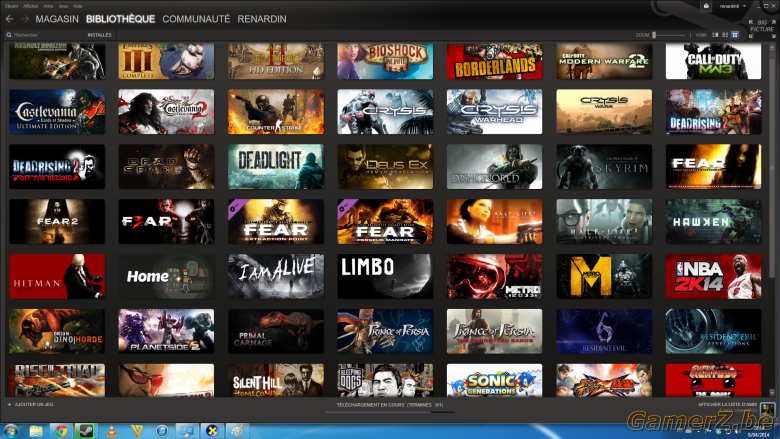Click AJOUTER UN JEU...
Screen dimensions: 780x439
pyautogui.click(x=35, y=404)
